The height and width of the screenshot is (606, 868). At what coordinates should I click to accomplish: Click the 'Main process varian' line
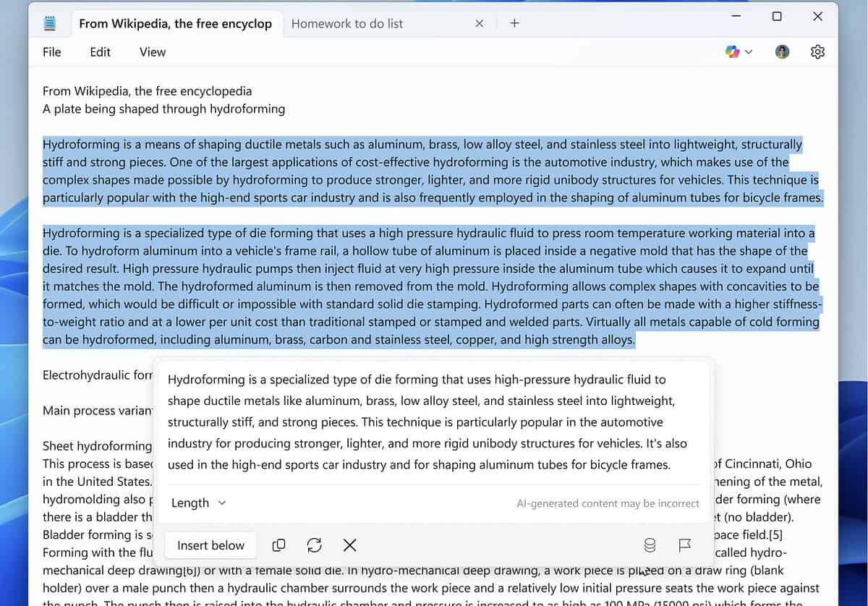[x=98, y=411]
